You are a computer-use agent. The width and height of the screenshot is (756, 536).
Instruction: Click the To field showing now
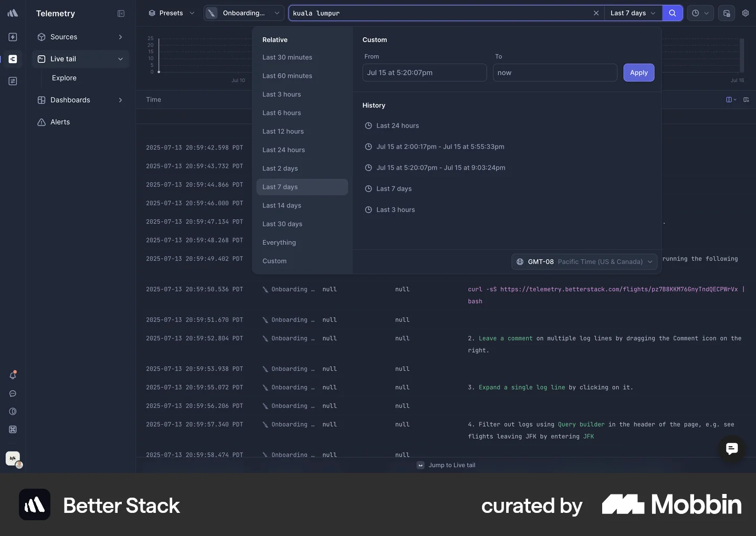[555, 73]
